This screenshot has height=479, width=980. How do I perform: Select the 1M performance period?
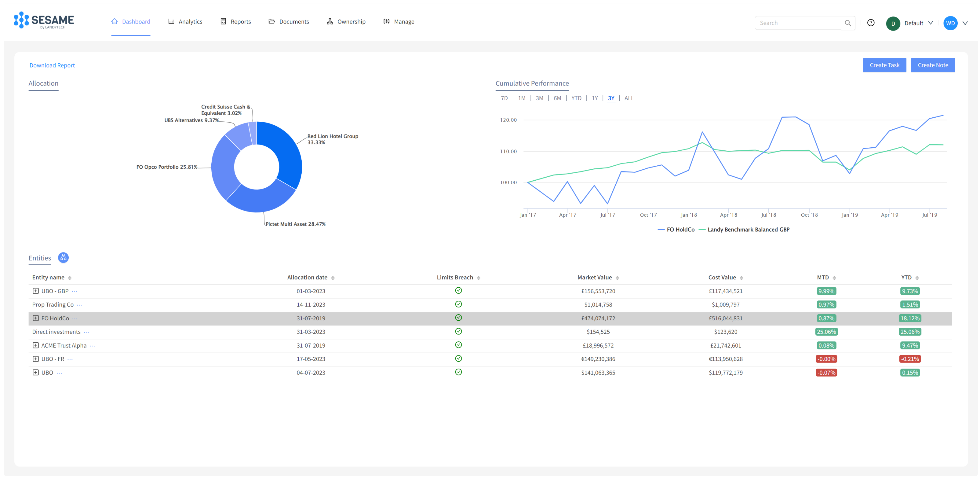(522, 98)
